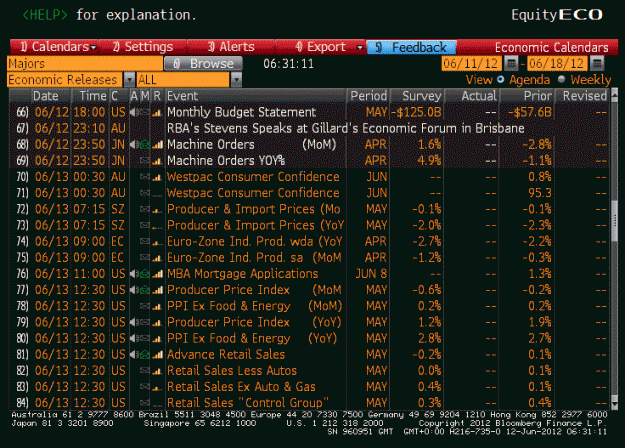The image size is (625, 448).
Task: Select the Weekly view radio button
Action: (x=562, y=79)
